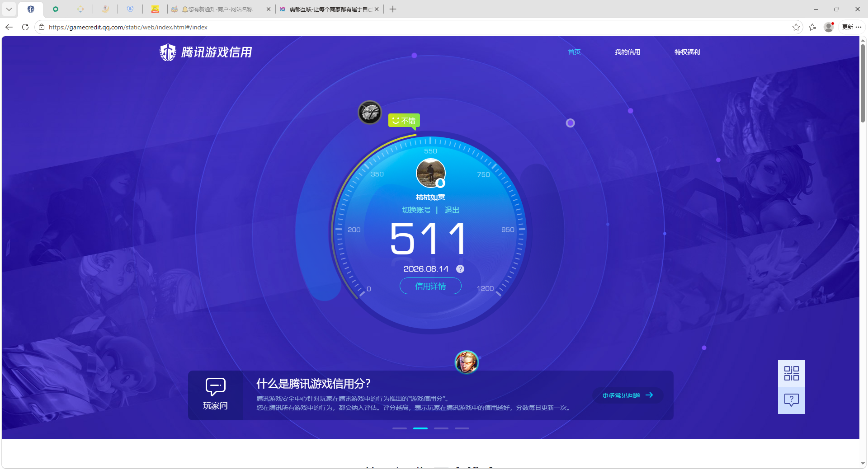
Task: Click the hero avatar icon below the gauge
Action: tap(467, 362)
